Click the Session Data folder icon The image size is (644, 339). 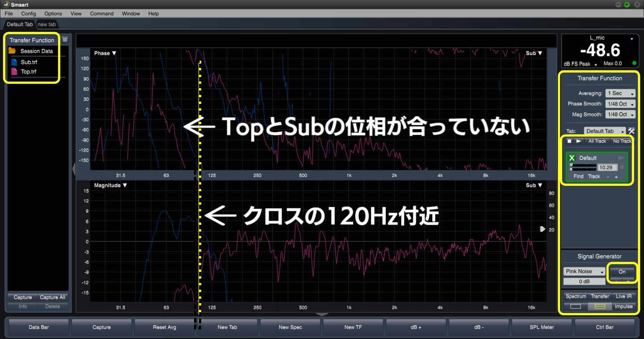(12, 51)
